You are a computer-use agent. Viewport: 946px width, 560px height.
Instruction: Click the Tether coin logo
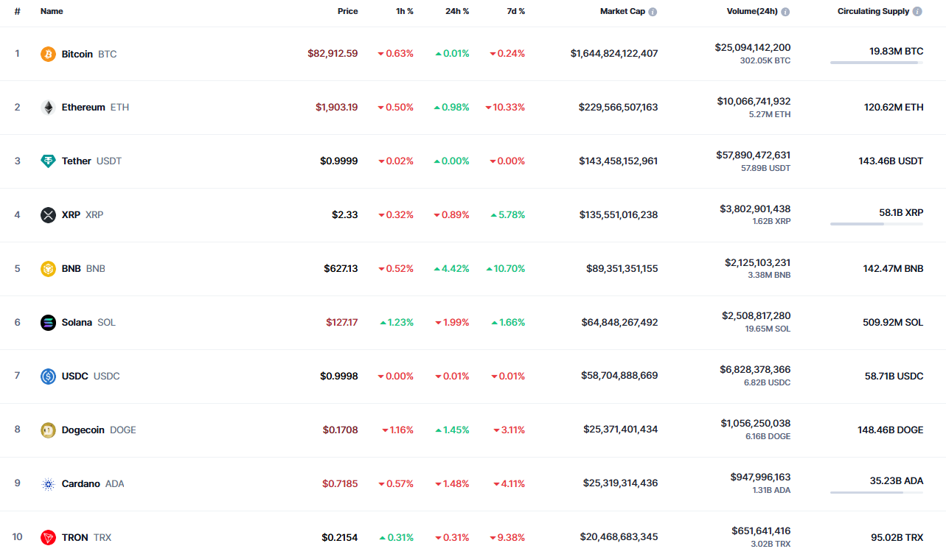tap(48, 161)
